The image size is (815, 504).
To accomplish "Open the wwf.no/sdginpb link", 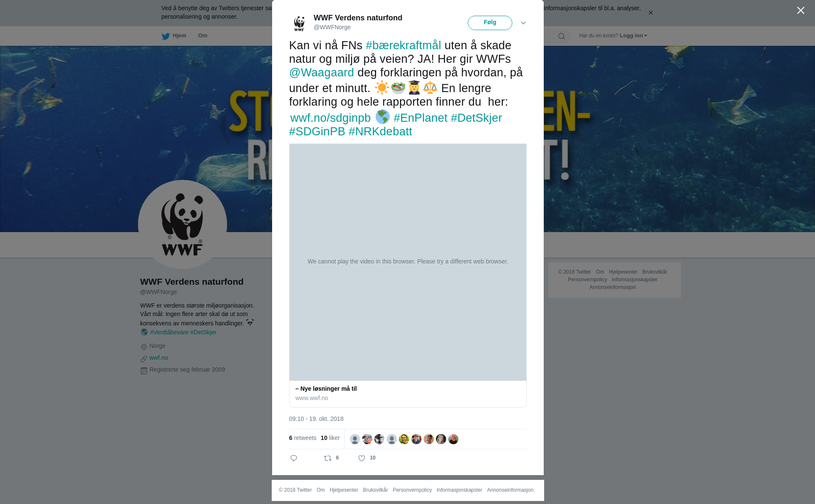I will coord(330,118).
